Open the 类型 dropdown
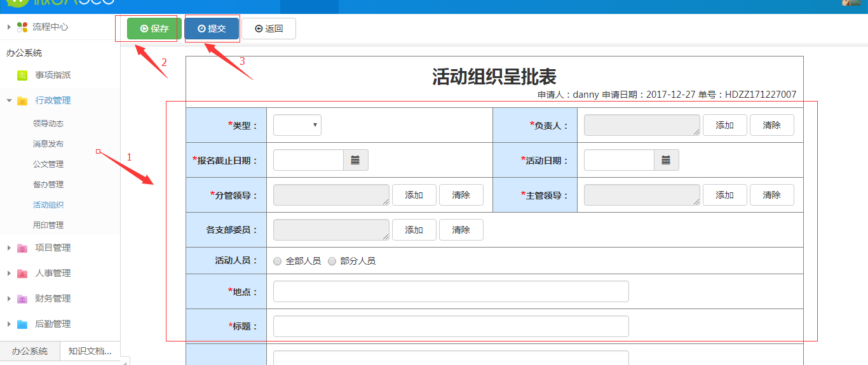 (x=297, y=125)
